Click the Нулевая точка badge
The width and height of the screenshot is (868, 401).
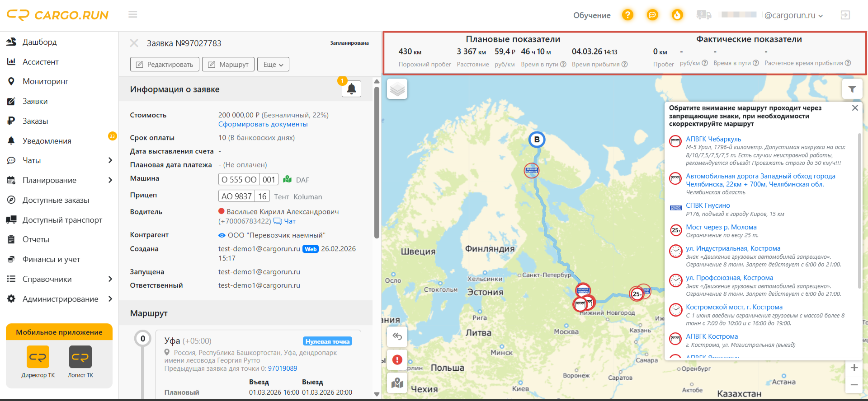pyautogui.click(x=327, y=341)
